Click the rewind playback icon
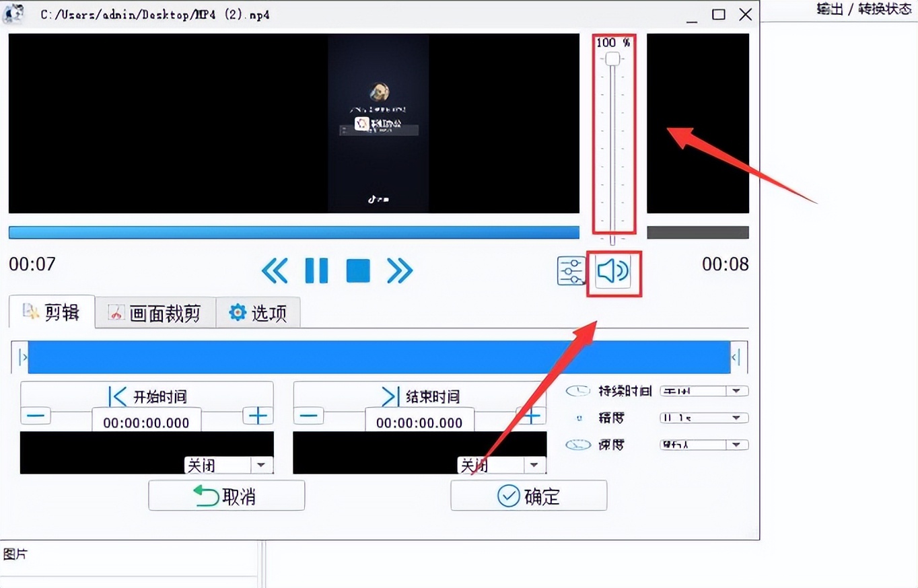 275,270
